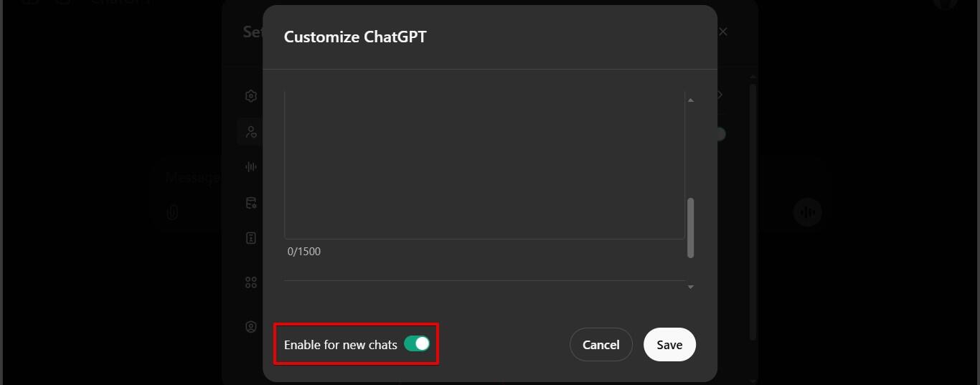The width and height of the screenshot is (980, 385).
Task: Open General settings via the gear icon
Action: click(251, 96)
